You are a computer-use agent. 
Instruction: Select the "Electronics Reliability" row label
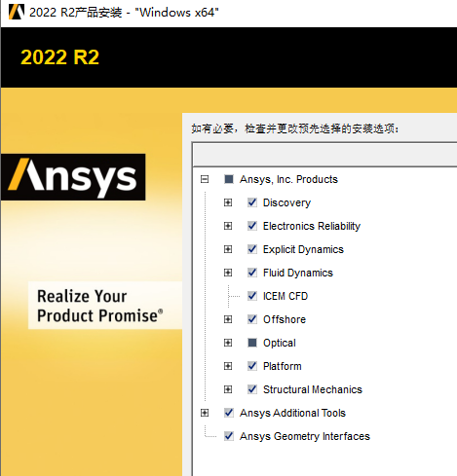click(312, 226)
